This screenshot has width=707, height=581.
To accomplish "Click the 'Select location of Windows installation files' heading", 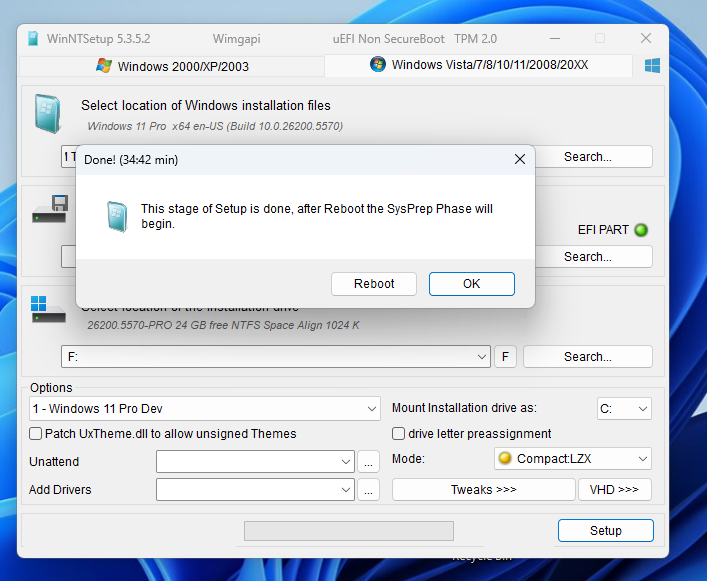I will pos(206,105).
